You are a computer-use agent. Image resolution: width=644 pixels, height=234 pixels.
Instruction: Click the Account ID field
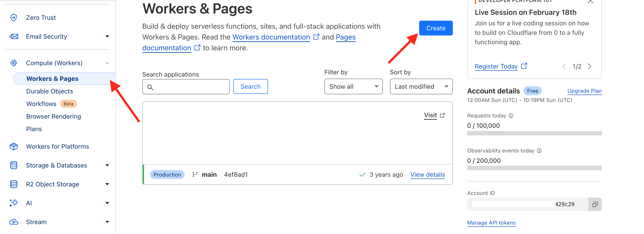[528, 204]
